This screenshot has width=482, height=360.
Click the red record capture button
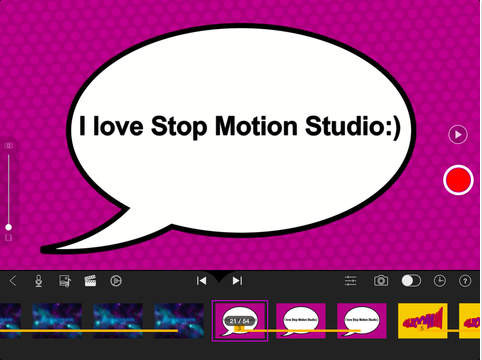(x=458, y=180)
